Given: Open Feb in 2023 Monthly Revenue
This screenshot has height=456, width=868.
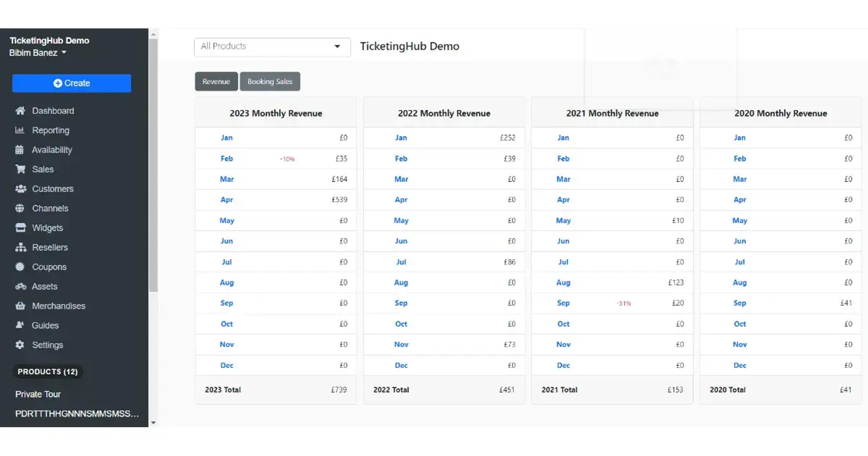Looking at the screenshot, I should (227, 159).
